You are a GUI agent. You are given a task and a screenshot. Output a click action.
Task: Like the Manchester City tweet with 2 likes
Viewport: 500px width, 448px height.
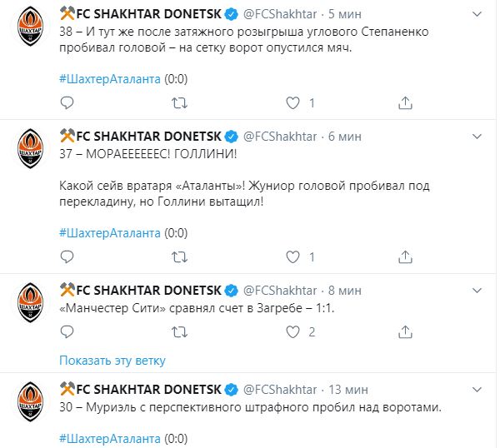click(292, 332)
